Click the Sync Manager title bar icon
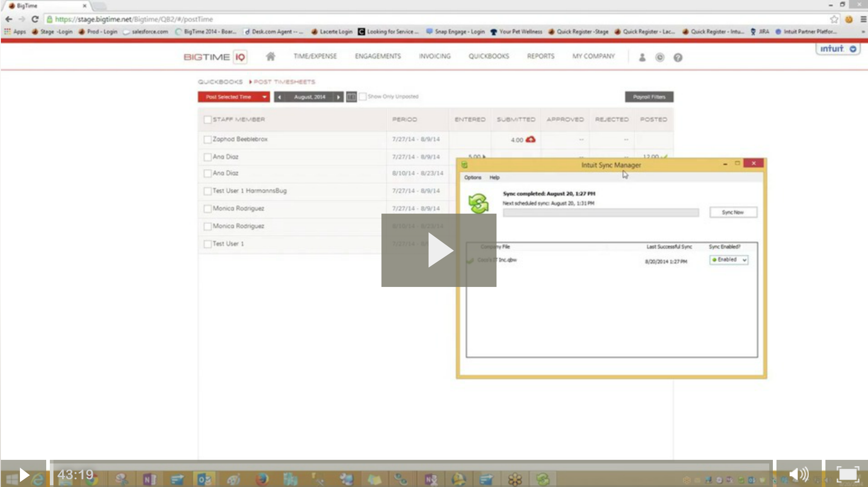Image resolution: width=868 pixels, height=487 pixels. pos(464,165)
